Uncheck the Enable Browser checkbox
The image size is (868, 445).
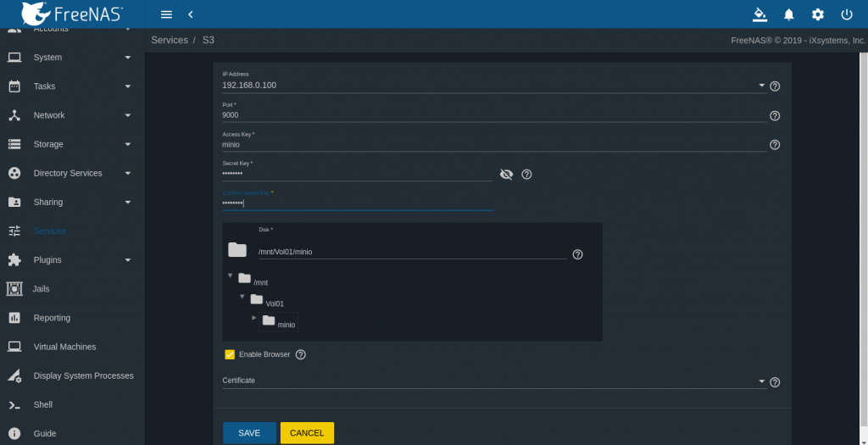click(230, 354)
